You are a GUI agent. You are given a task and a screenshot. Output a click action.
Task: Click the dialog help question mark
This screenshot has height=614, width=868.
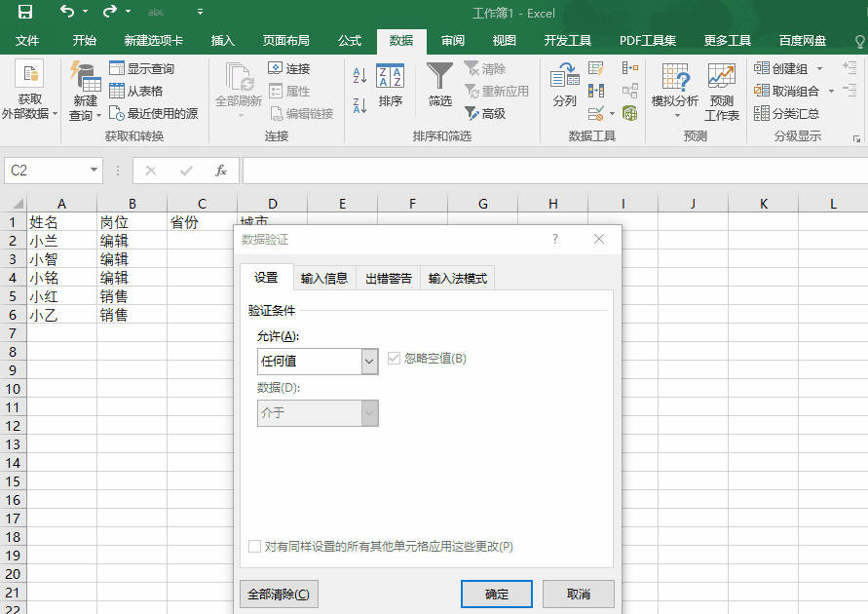click(x=555, y=239)
